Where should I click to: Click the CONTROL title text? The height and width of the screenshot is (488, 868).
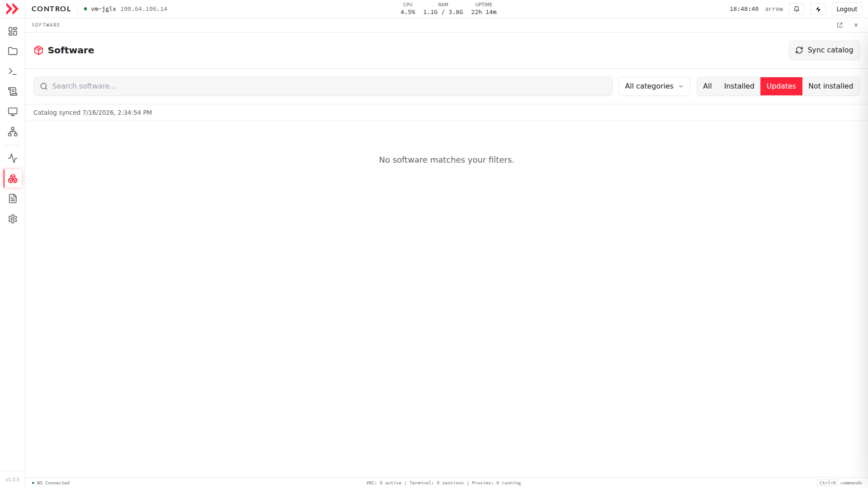51,9
